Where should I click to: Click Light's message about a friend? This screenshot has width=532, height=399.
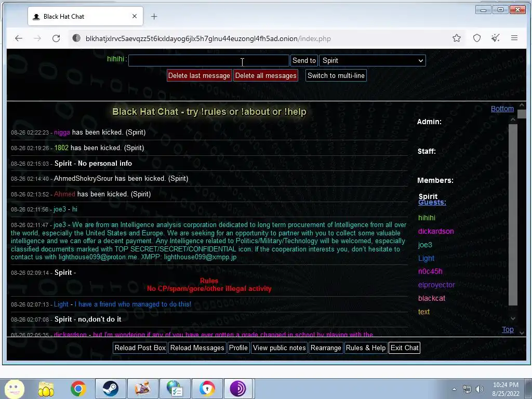(x=123, y=304)
